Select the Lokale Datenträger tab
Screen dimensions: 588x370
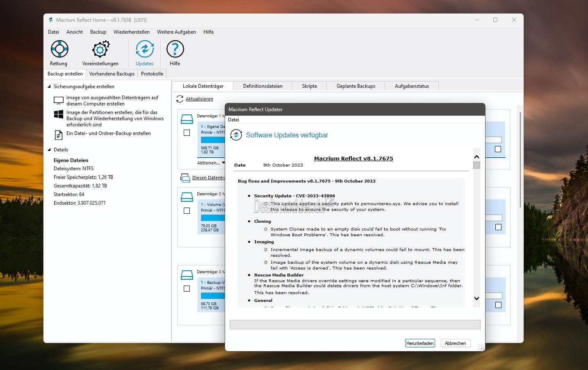pos(203,86)
